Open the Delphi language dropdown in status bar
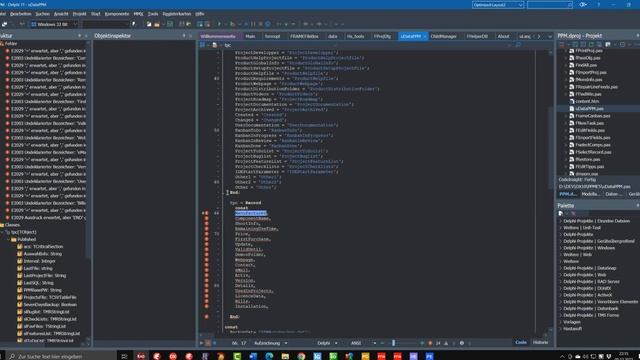 click(327, 343)
